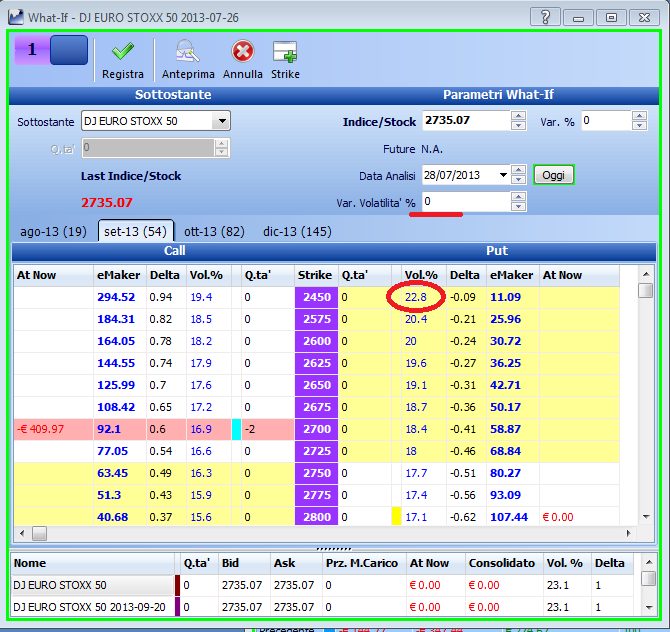Click the Annulla red cancel icon
Image resolution: width=670 pixels, height=632 pixels.
click(243, 51)
